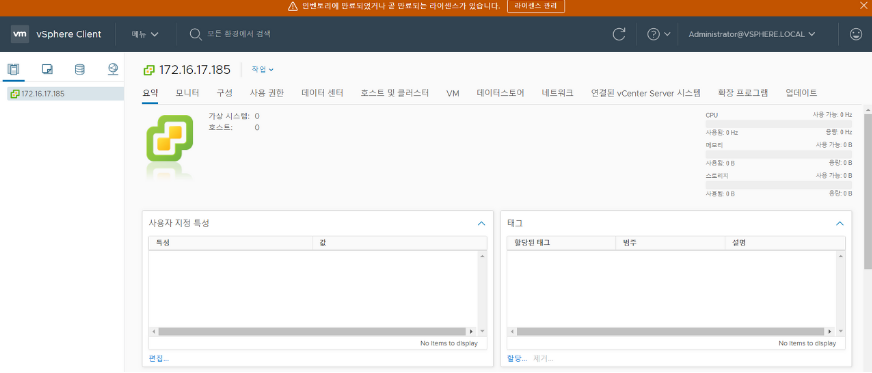This screenshot has width=872, height=373.
Task: Click the tags table horizontal scrollbar
Action: point(671,331)
